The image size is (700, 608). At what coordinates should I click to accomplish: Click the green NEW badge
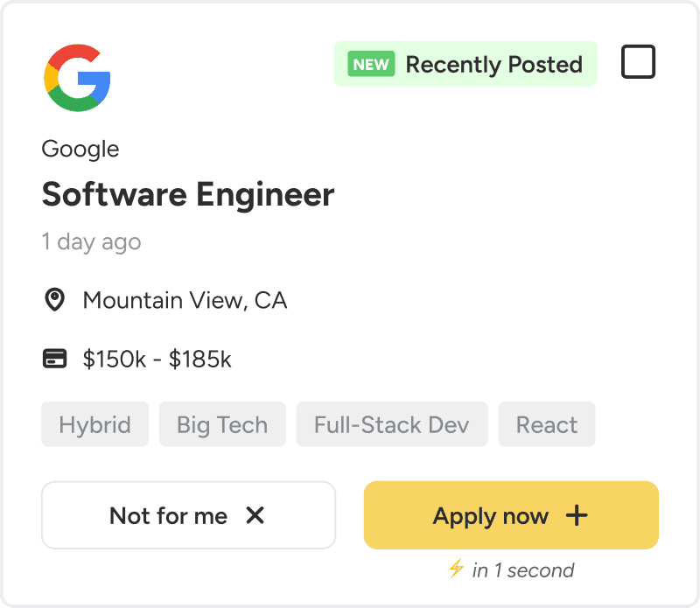[371, 64]
